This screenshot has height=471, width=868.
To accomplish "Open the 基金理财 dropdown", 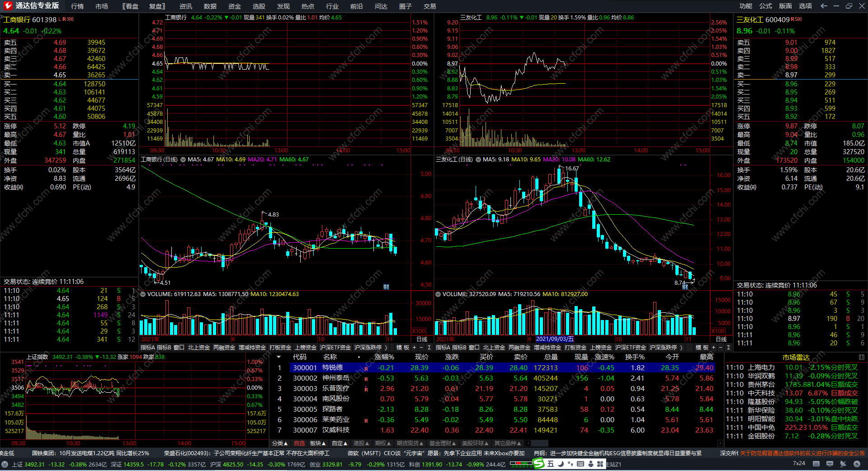I will 443,443.
